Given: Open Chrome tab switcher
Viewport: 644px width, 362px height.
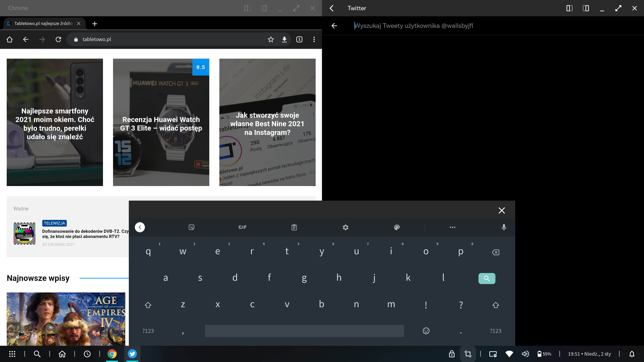Looking at the screenshot, I should [299, 39].
